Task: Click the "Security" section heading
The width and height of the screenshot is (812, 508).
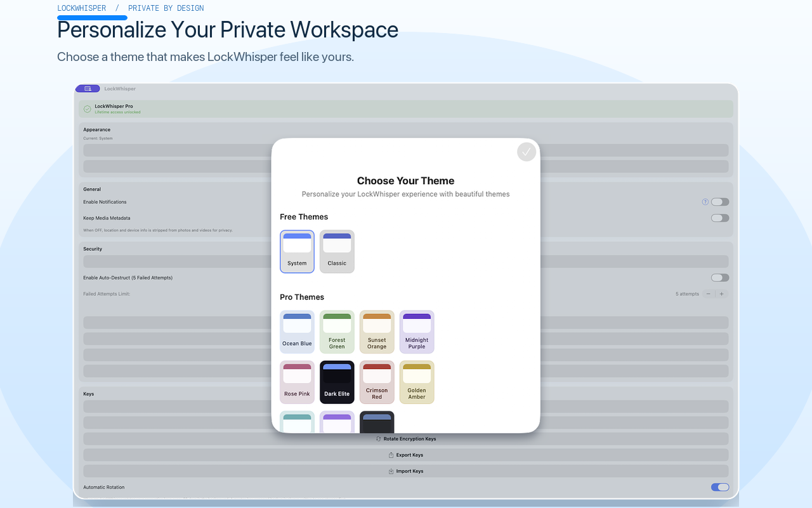Action: click(93, 249)
